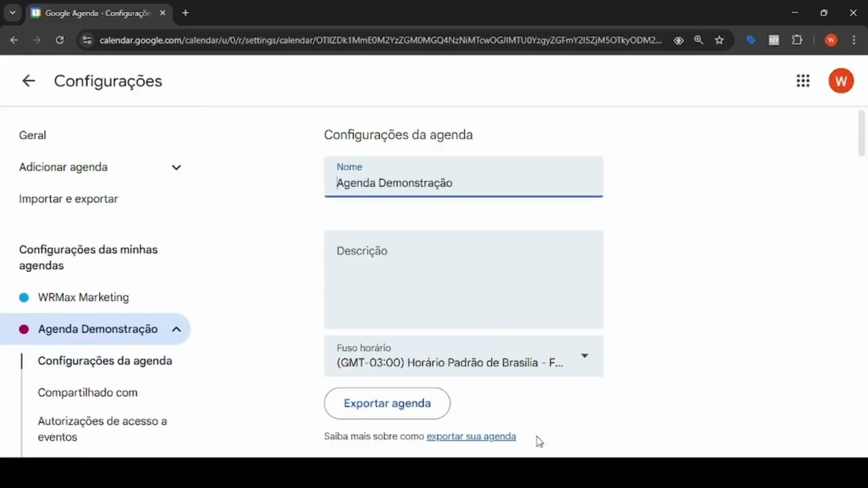Click the page's vertical scrollbar thumb
Image resolution: width=868 pixels, height=488 pixels.
coord(862,133)
